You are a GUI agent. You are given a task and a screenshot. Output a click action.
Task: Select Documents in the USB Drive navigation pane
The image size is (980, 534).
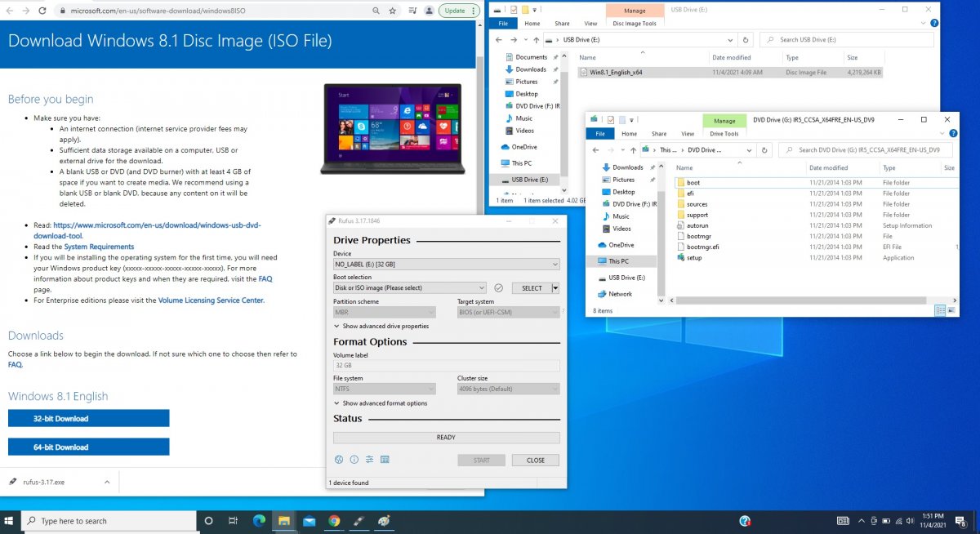(x=531, y=57)
